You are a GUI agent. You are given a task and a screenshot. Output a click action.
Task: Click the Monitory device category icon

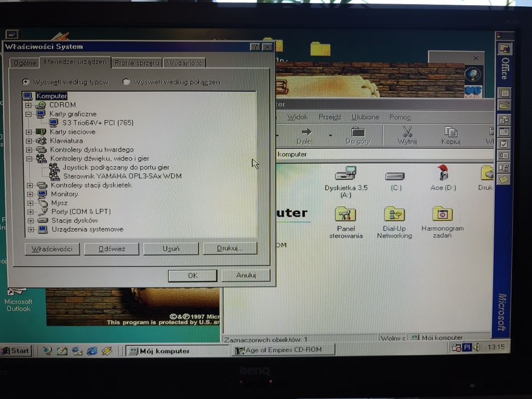click(42, 194)
